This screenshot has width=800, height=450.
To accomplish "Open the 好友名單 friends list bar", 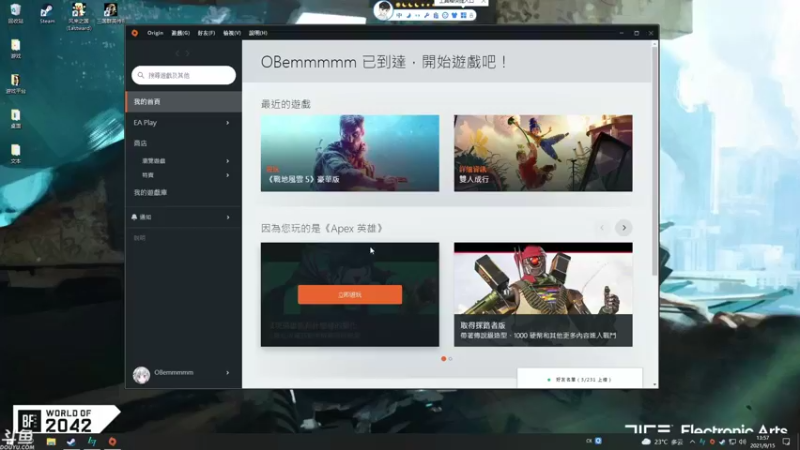I will click(580, 379).
